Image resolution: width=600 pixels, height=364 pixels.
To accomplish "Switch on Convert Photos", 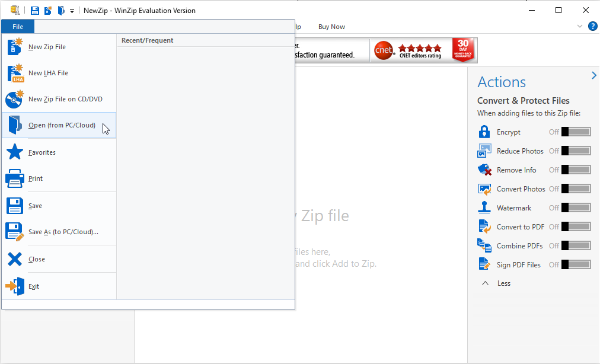I will tap(576, 189).
